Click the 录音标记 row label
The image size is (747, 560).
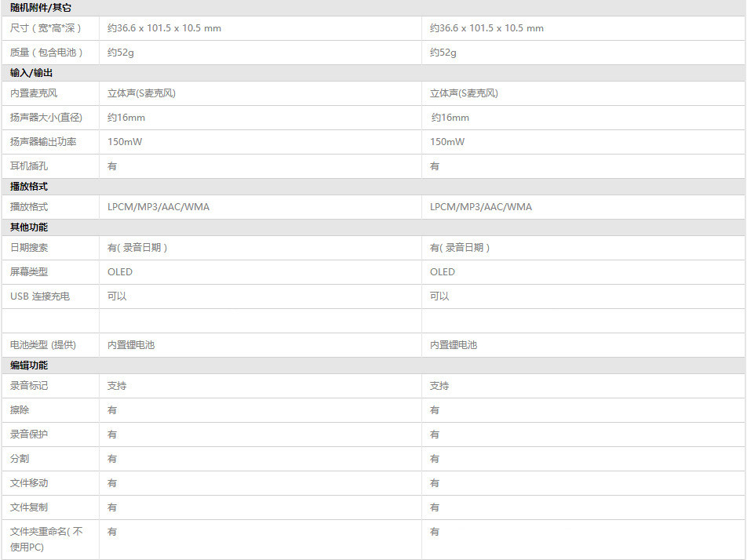29,386
